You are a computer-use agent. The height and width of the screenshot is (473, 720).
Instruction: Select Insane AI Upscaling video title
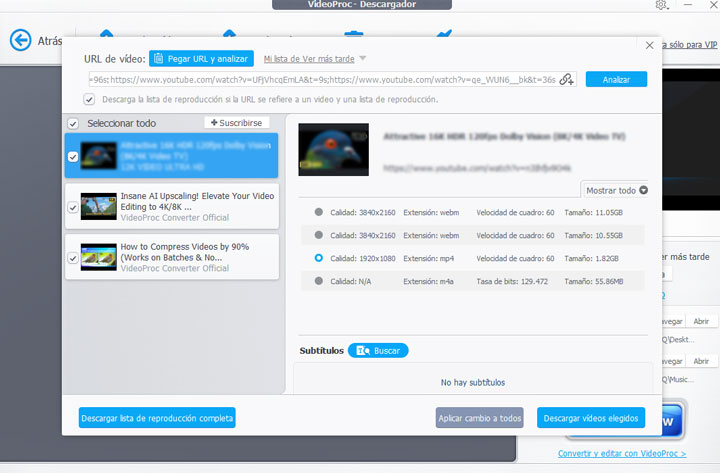click(x=197, y=201)
